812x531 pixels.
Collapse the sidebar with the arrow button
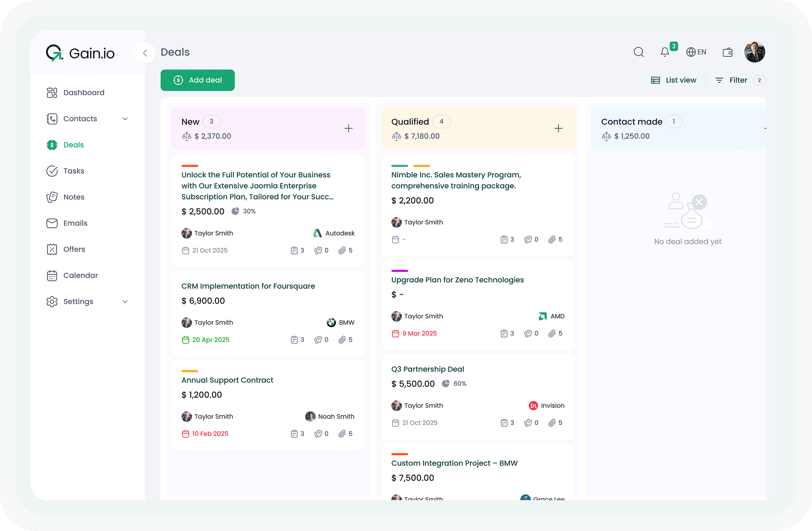click(x=145, y=53)
